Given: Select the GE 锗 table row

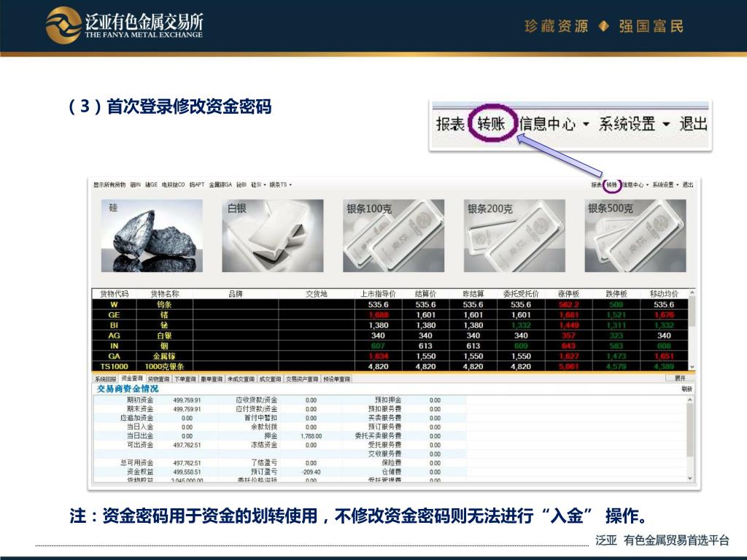Looking at the screenshot, I should (390, 315).
